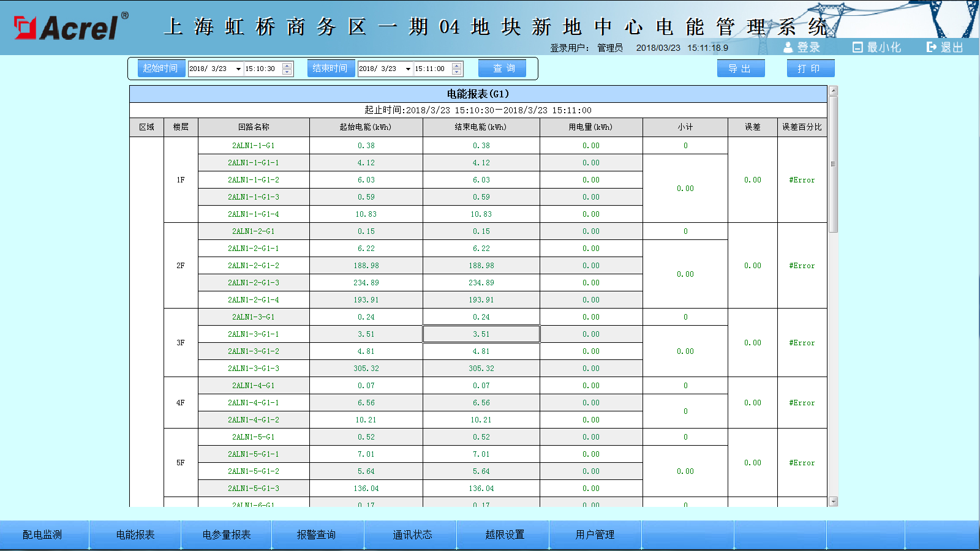Decrease start time with down spinner arrow
Image resolution: width=980 pixels, height=551 pixels.
click(287, 72)
